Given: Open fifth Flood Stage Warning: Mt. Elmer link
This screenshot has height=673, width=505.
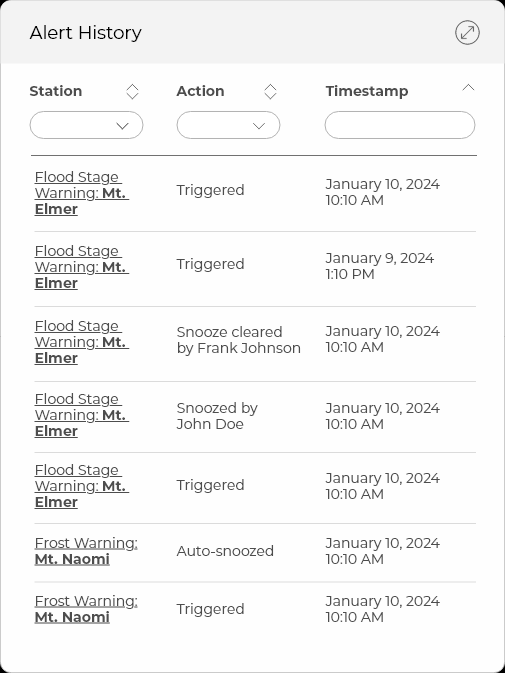Looking at the screenshot, I should tap(82, 486).
